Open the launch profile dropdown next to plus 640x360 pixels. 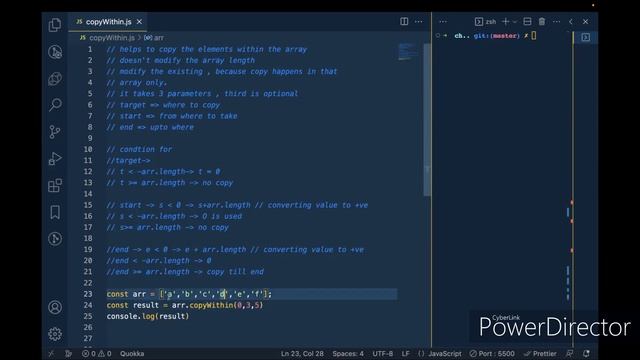click(x=515, y=22)
